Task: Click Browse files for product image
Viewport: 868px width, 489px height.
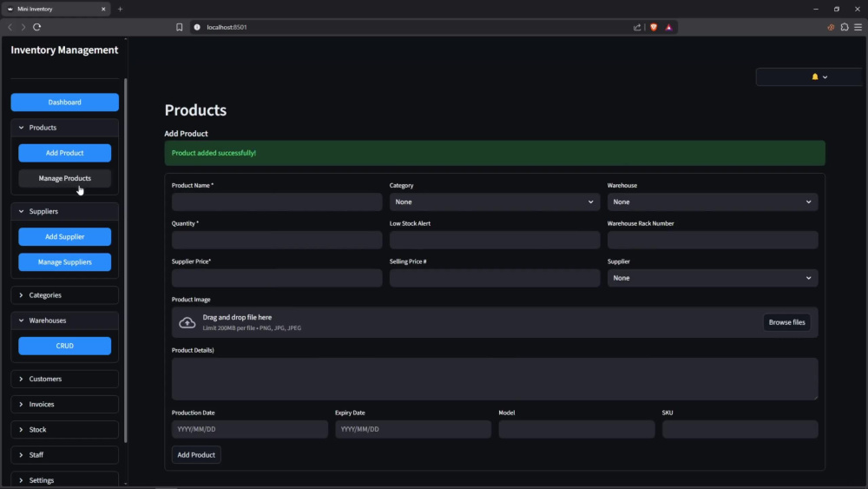Action: 786,322
